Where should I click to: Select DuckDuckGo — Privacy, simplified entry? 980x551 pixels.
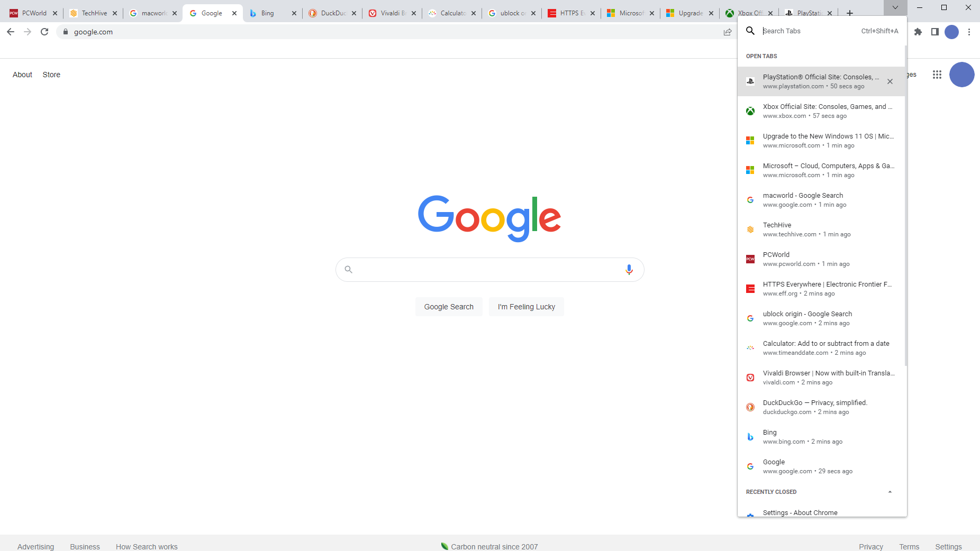(x=821, y=407)
